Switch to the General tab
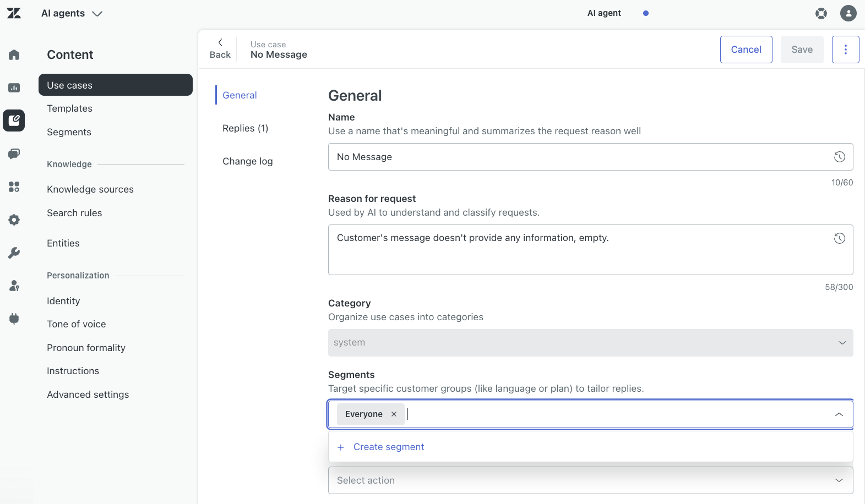Image resolution: width=865 pixels, height=504 pixels. pos(240,95)
